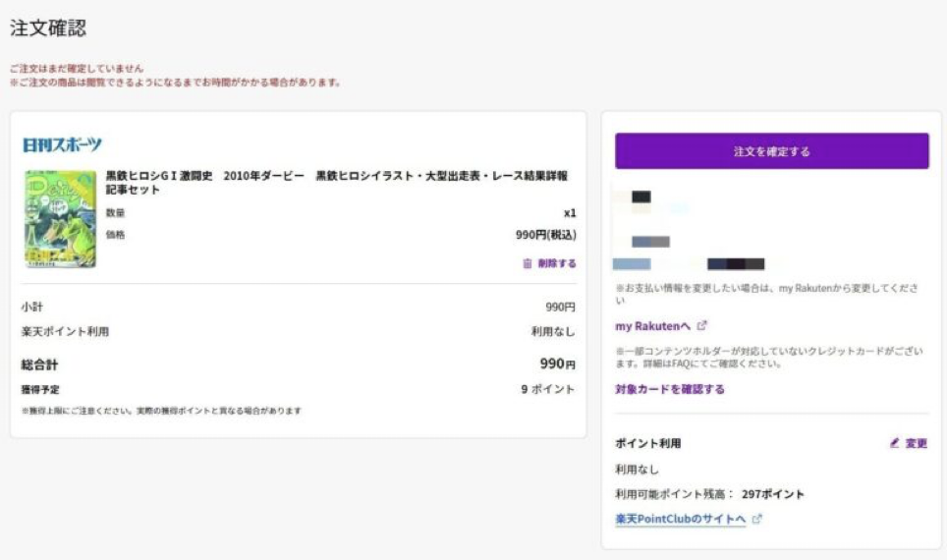Viewport: 947px width, 560px height.
Task: Open 楽天PointClubのサイトへ link
Action: click(681, 519)
